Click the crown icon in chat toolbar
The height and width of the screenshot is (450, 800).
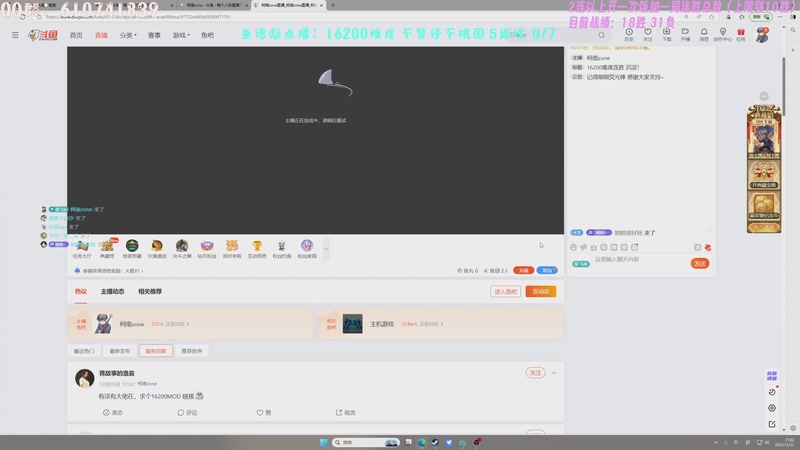click(x=594, y=247)
